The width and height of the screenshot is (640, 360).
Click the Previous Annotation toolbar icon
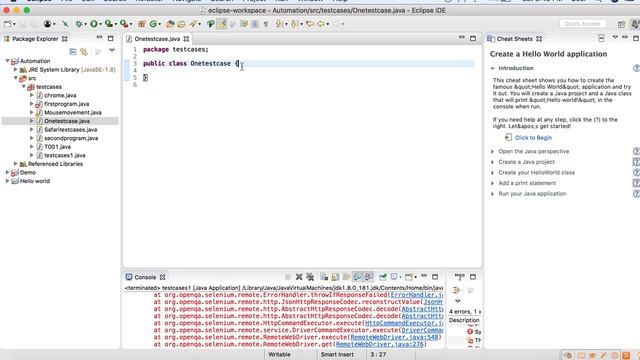tap(293, 24)
